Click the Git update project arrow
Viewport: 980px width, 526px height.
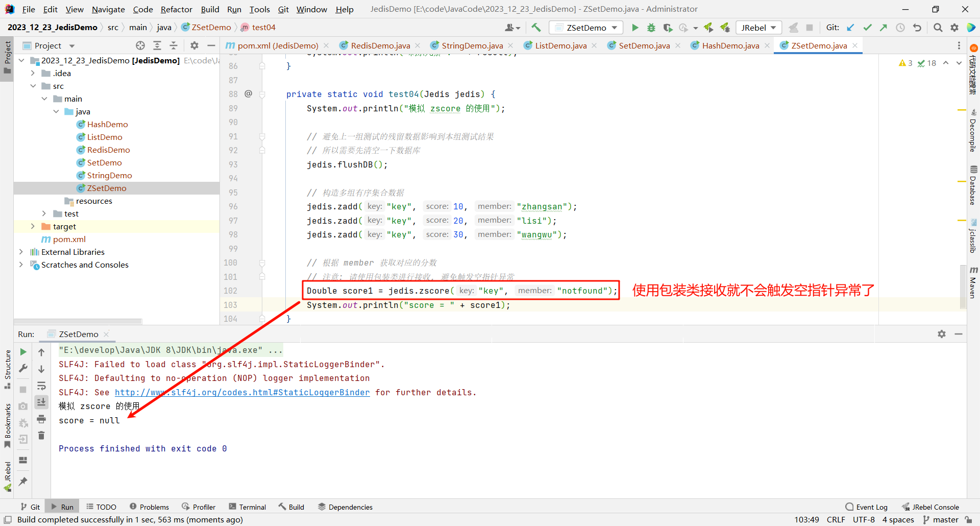coord(850,28)
